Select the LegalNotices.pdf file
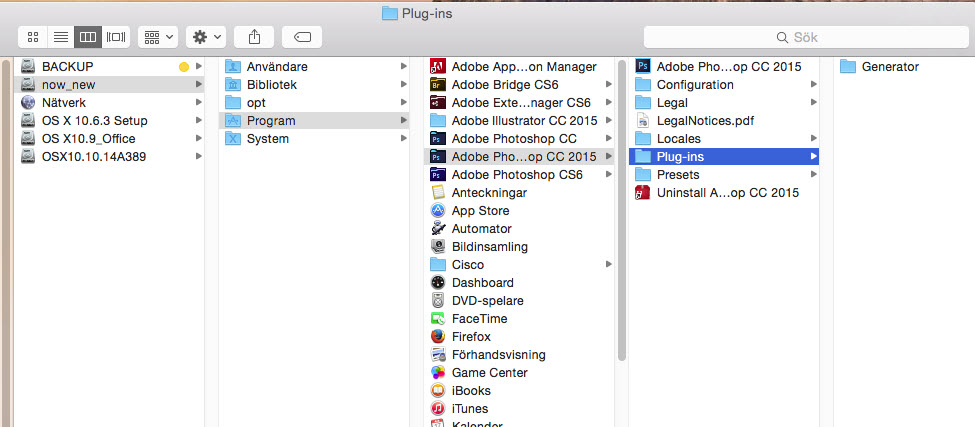Image resolution: width=975 pixels, height=427 pixels. pos(724,121)
